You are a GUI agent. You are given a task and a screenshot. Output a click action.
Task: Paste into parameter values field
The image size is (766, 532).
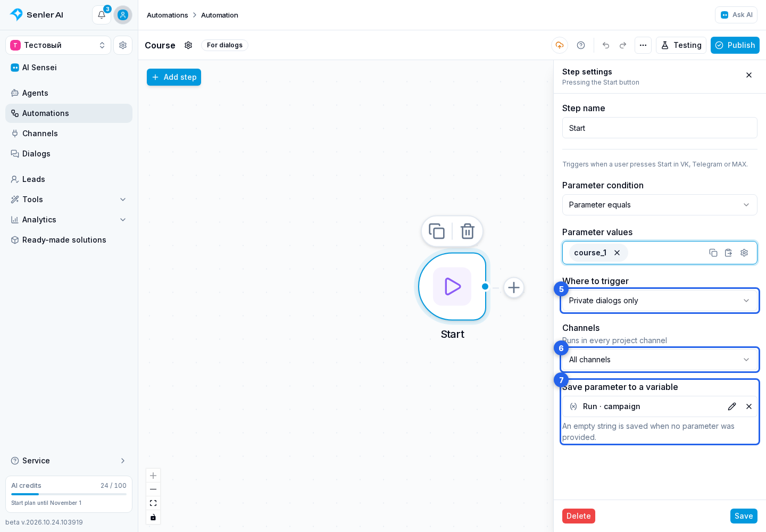[729, 253]
